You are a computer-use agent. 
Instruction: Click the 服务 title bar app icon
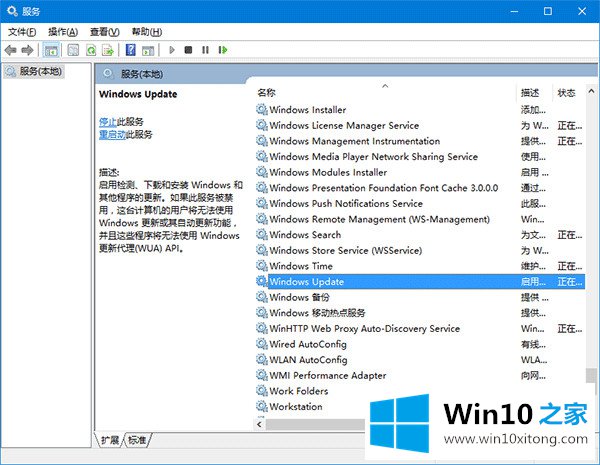pos(12,11)
